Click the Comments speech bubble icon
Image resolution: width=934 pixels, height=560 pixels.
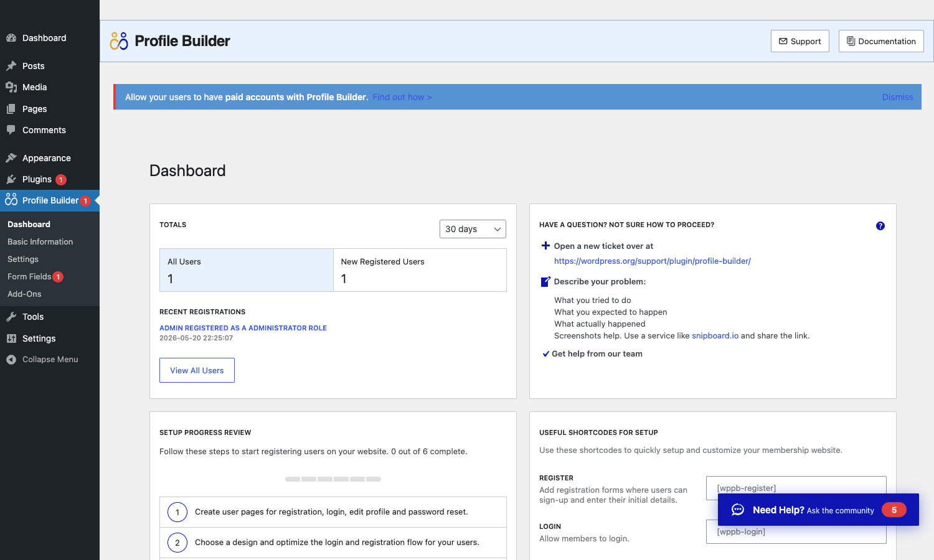click(11, 130)
